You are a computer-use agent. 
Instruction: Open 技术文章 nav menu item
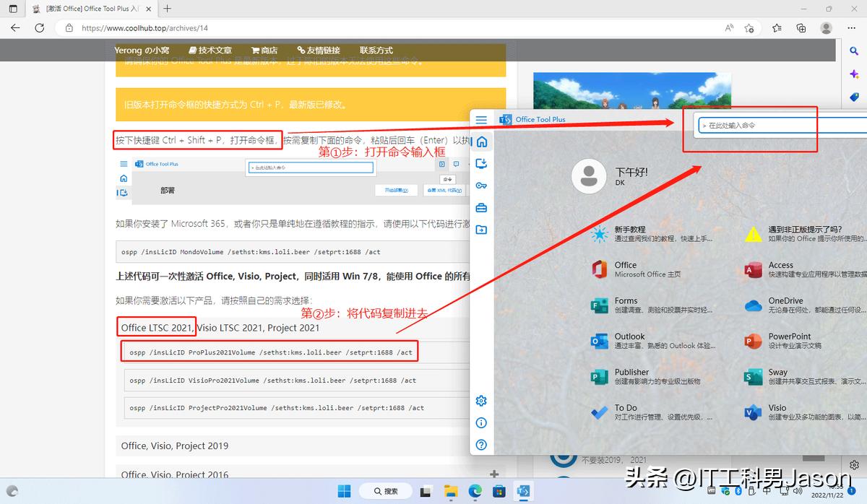coord(210,51)
